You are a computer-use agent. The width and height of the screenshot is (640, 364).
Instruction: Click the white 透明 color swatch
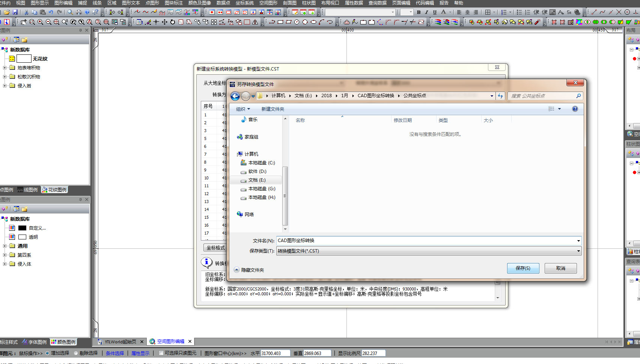click(x=22, y=237)
